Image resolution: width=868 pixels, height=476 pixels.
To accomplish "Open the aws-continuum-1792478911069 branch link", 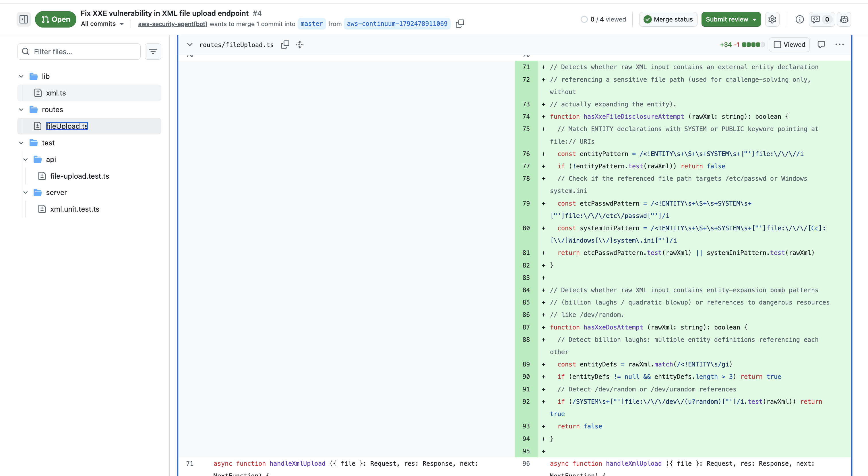I will pos(397,24).
